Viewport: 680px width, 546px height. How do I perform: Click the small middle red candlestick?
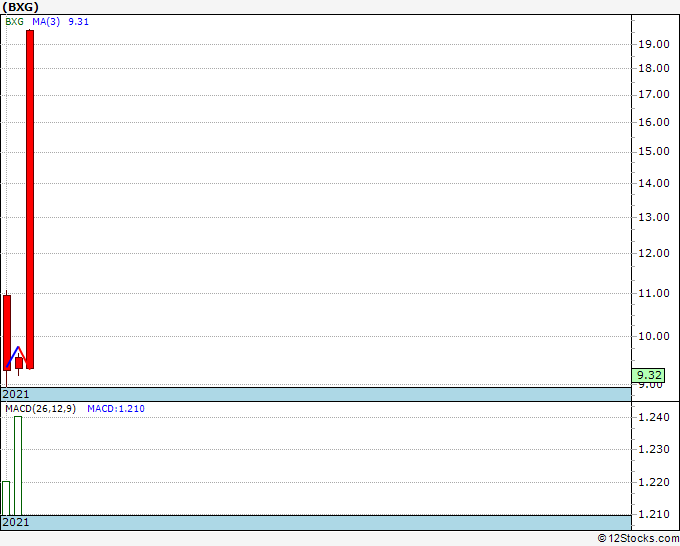pyautogui.click(x=19, y=363)
